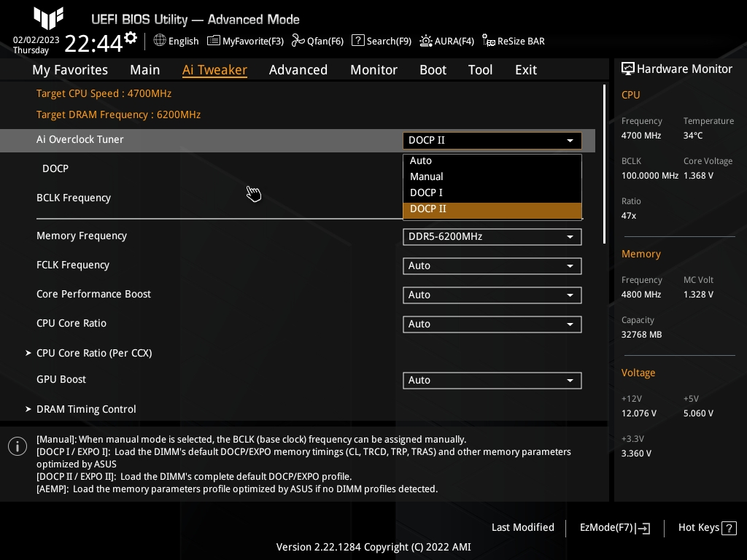Switch to the Main tab
Image resolution: width=747 pixels, height=560 pixels.
click(x=145, y=70)
